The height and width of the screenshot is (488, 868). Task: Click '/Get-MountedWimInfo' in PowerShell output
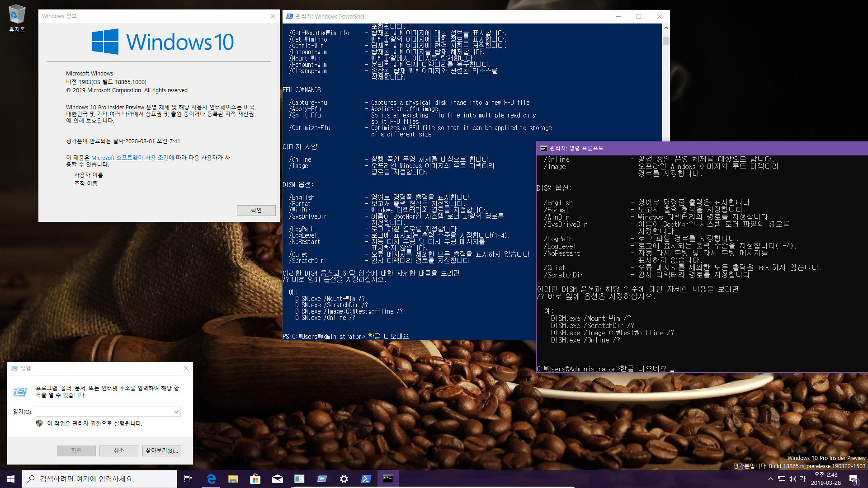[x=319, y=33]
